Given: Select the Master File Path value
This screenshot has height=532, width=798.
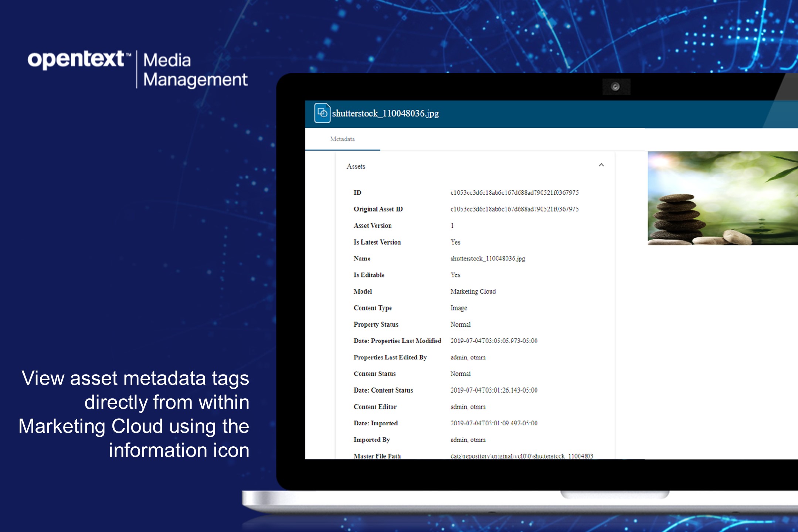Looking at the screenshot, I should click(485, 456).
